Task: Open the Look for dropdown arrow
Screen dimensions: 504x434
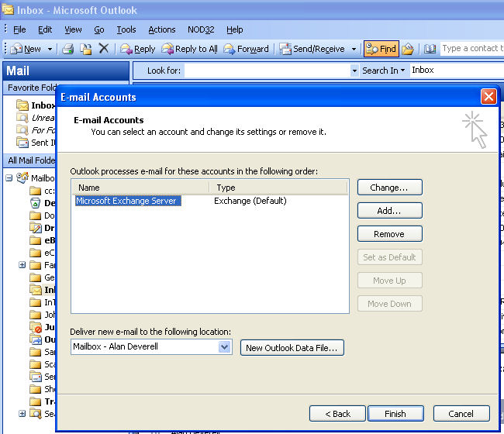Action: click(x=354, y=71)
